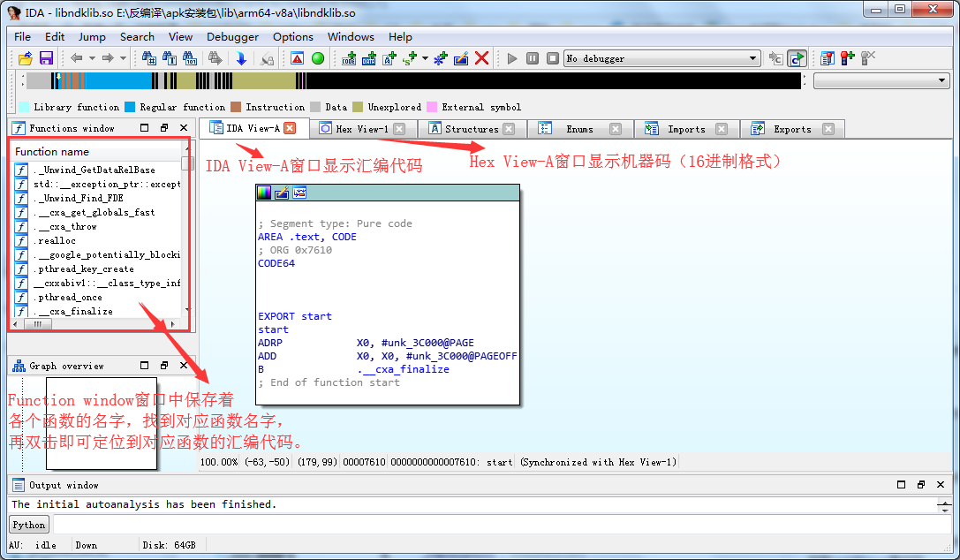Screen dimensions: 960x560
Task: Click the Functions window horizontal scrollbar
Action: [96, 324]
